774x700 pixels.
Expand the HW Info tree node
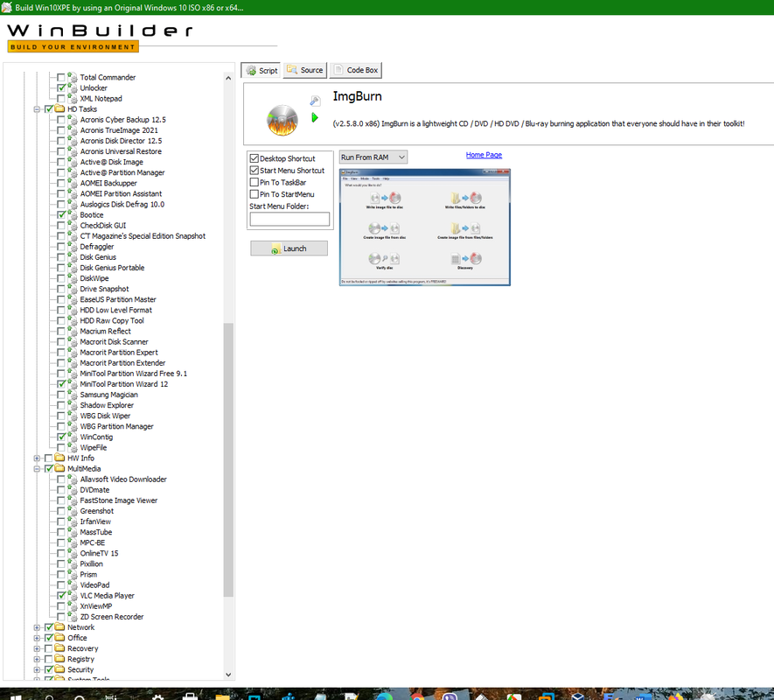[37, 458]
